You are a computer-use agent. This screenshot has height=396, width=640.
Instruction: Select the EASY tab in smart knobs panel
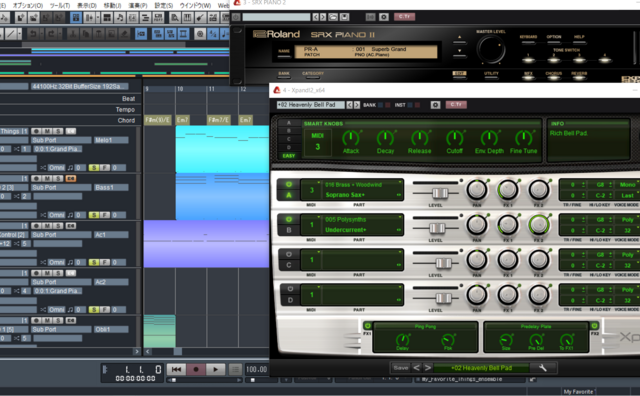coord(289,156)
